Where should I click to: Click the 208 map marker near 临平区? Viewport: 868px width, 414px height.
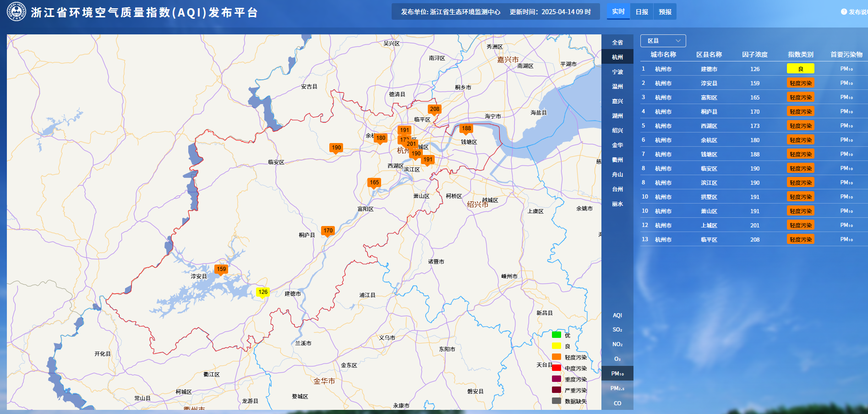tap(435, 110)
